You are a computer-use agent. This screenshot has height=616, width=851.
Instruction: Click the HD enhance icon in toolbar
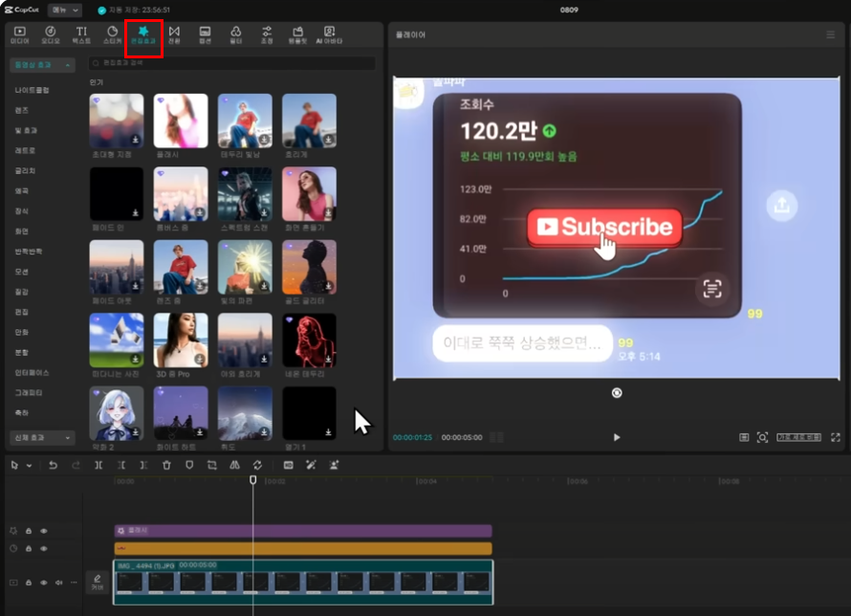(x=288, y=465)
